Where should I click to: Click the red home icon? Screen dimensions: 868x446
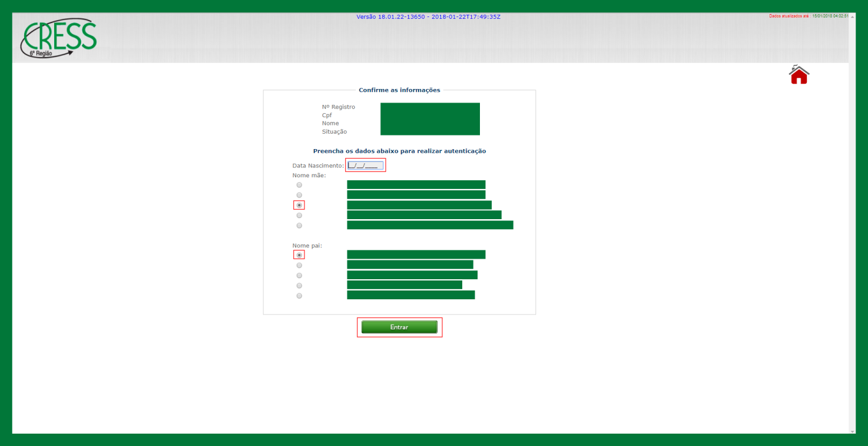point(799,75)
